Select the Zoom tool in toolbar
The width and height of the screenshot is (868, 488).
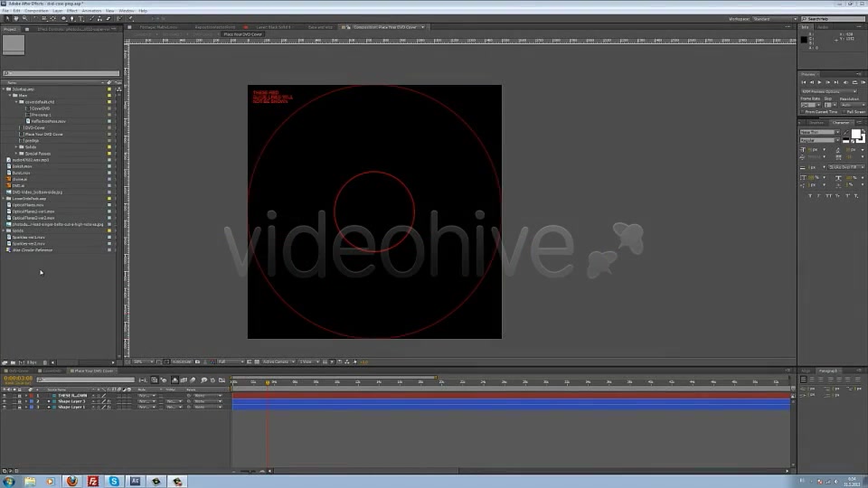click(x=25, y=18)
